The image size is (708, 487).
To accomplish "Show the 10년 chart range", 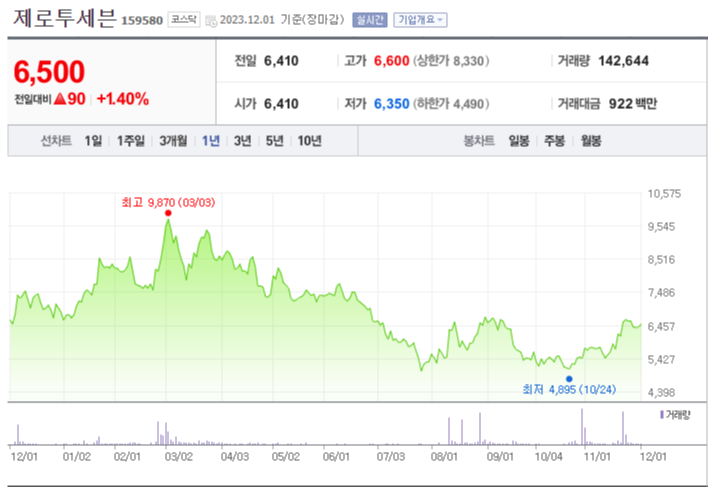I will pos(309,141).
